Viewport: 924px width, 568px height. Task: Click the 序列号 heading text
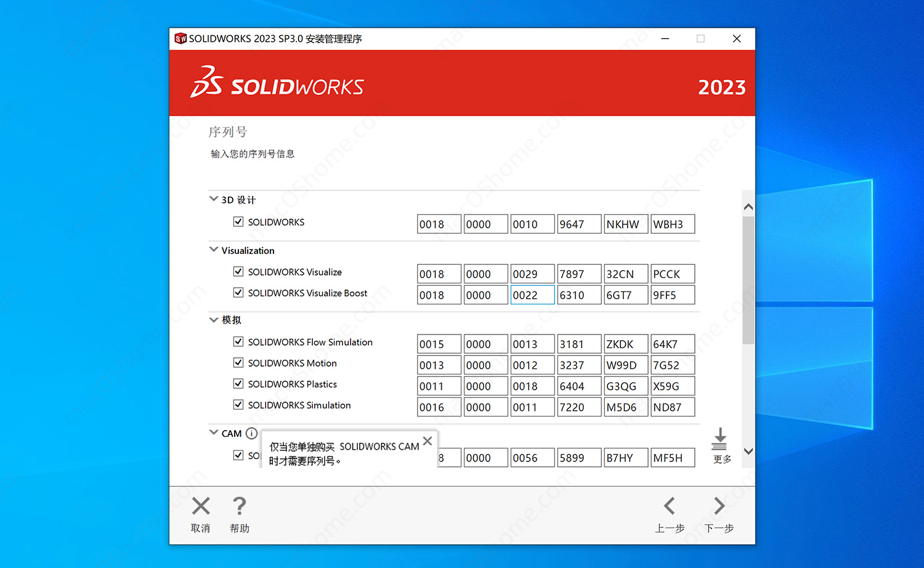click(228, 132)
